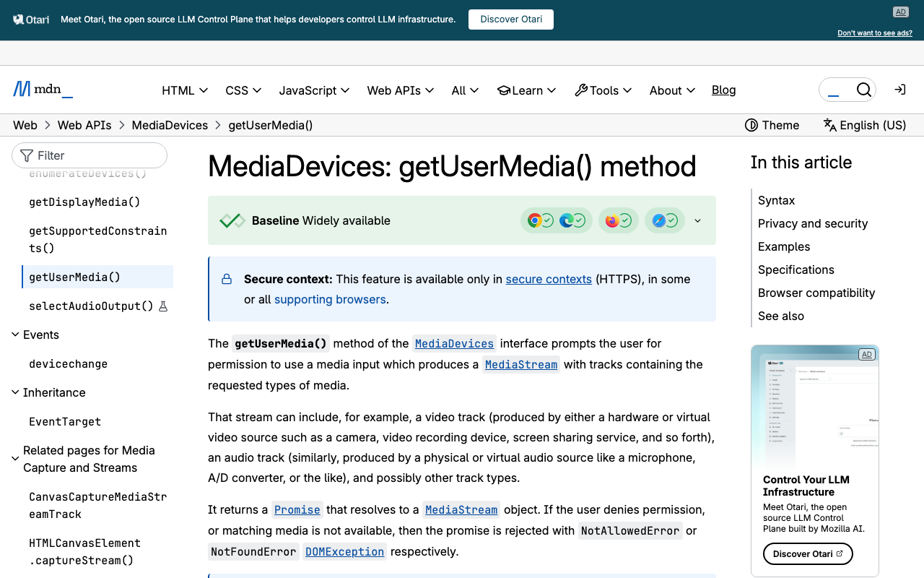Click the Baseline double-check icon

232,220
